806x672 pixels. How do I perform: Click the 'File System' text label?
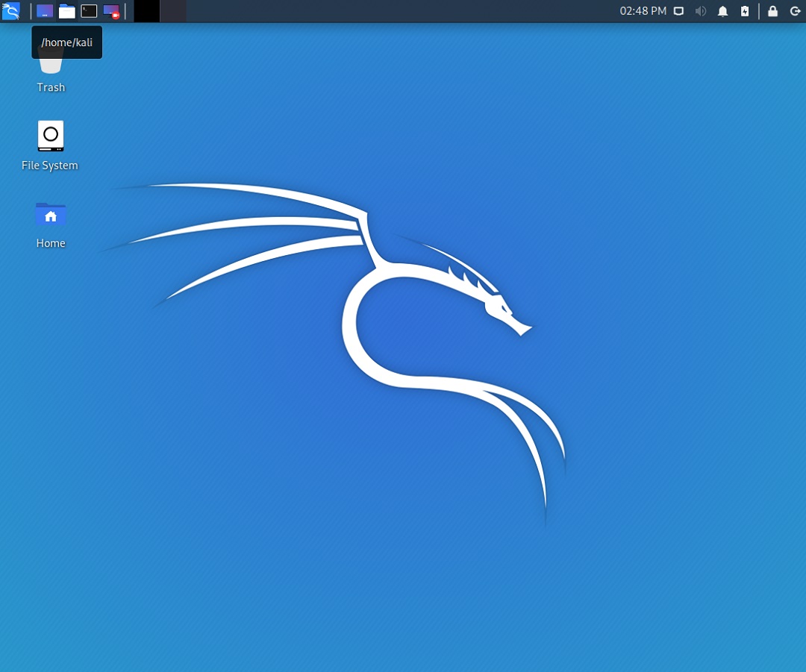[x=50, y=166]
